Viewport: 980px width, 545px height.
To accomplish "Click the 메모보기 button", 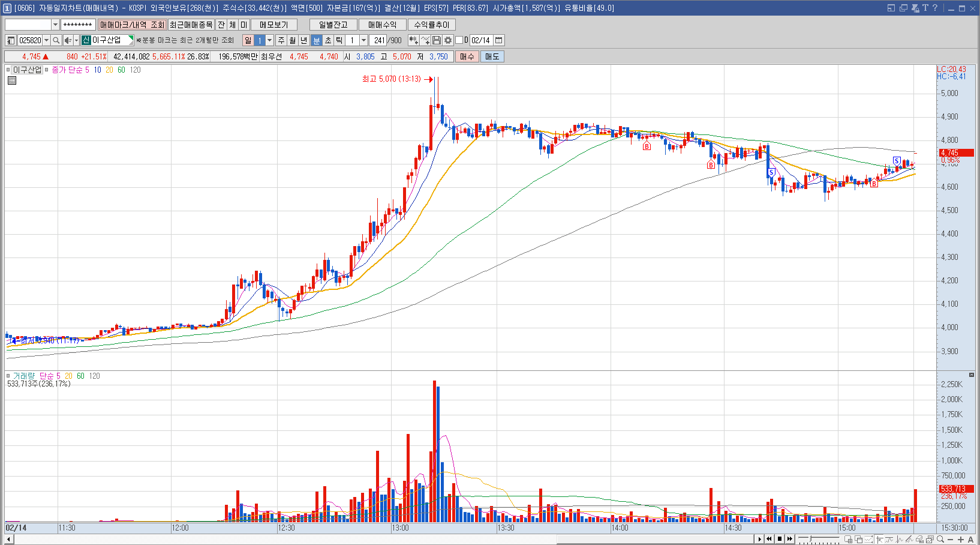I will 274,25.
